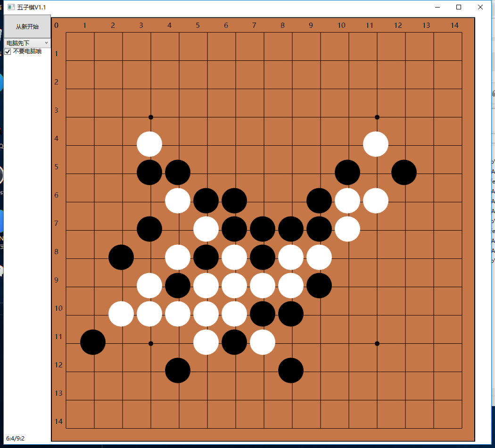This screenshot has height=448, width=495.
Task: Click the column label 14 on the board edge
Action: point(454,25)
